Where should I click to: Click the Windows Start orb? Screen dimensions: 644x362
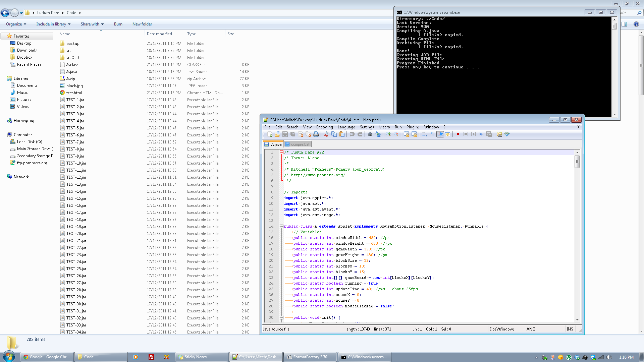click(x=9, y=357)
